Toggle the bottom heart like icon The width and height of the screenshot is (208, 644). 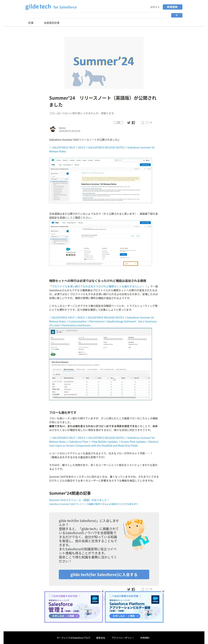coord(147,589)
